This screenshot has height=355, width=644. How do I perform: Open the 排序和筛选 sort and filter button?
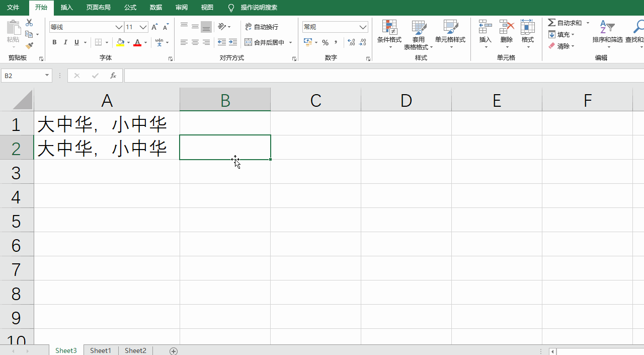[607, 34]
